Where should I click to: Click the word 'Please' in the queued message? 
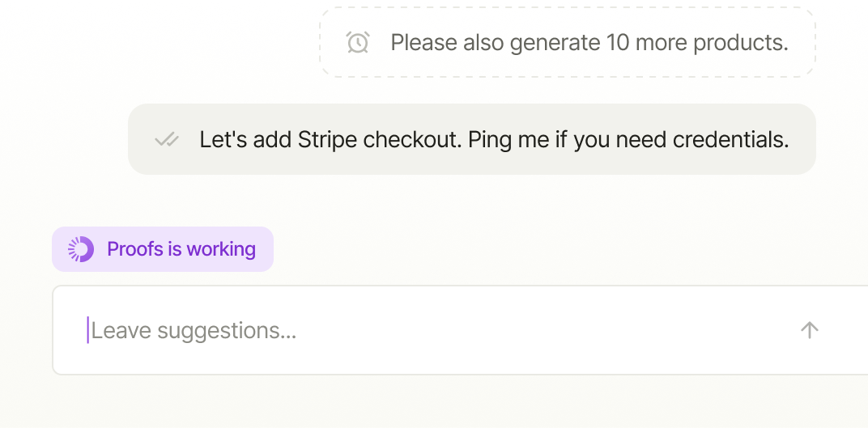[424, 43]
